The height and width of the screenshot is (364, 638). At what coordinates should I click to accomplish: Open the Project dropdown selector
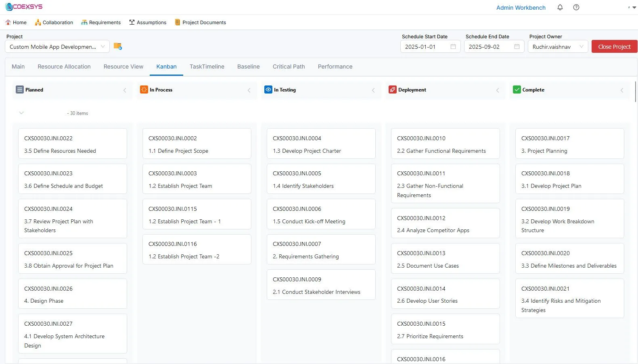[57, 47]
